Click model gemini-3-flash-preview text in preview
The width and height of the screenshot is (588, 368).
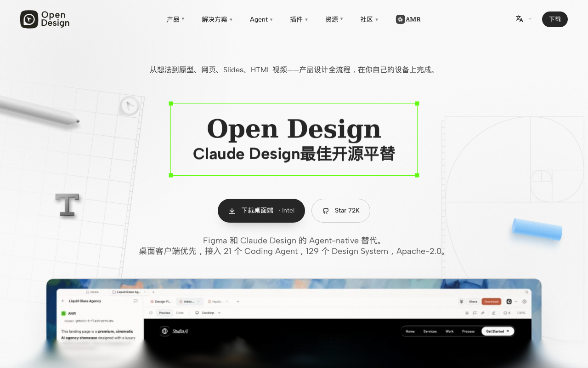pyautogui.click(x=89, y=321)
